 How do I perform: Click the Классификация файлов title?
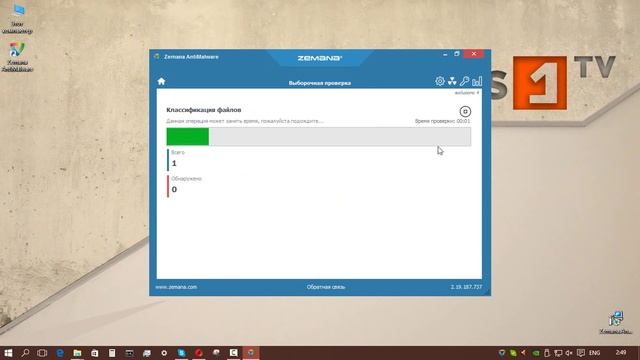204,110
